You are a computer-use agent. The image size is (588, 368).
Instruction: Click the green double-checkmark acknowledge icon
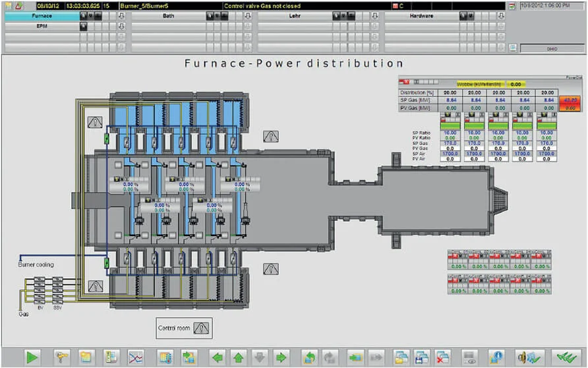coord(566,357)
